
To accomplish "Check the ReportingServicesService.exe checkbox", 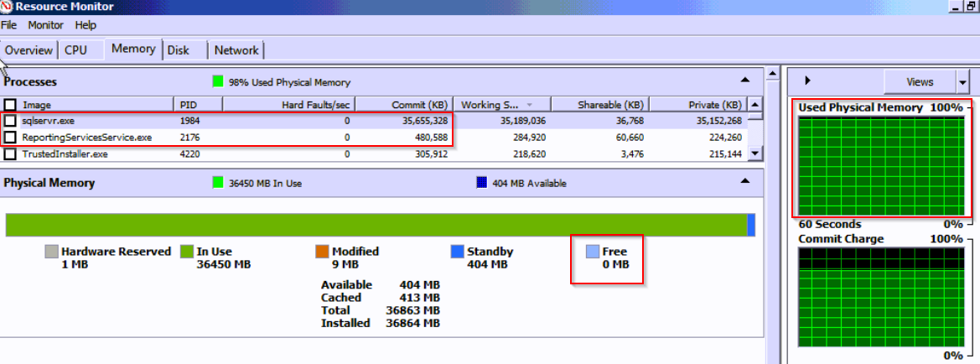I will (10, 137).
